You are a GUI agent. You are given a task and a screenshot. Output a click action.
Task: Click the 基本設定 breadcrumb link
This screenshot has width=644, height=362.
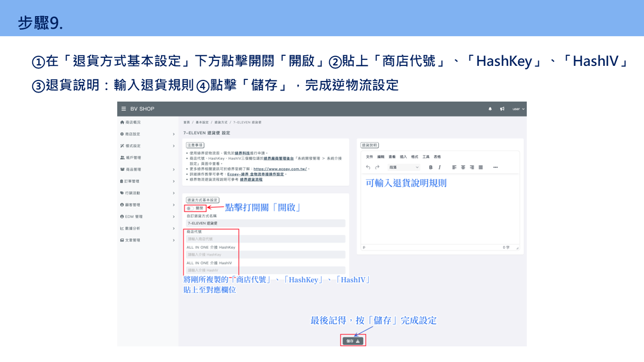coord(202,122)
